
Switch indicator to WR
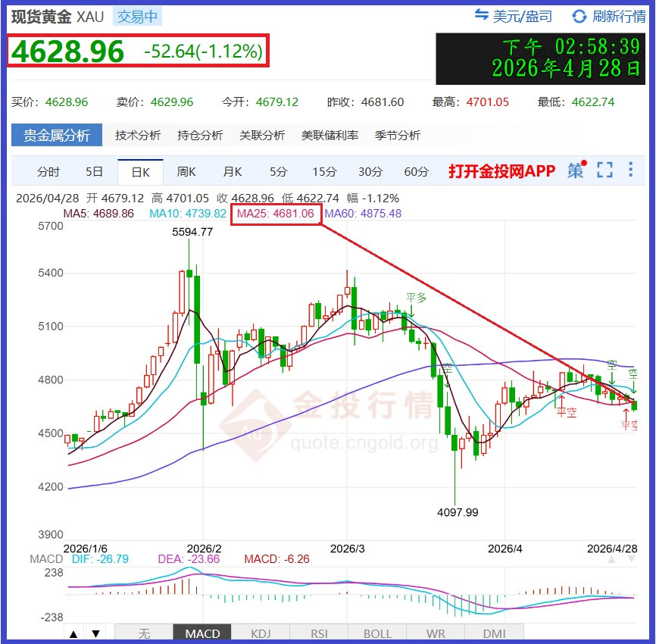click(x=436, y=634)
